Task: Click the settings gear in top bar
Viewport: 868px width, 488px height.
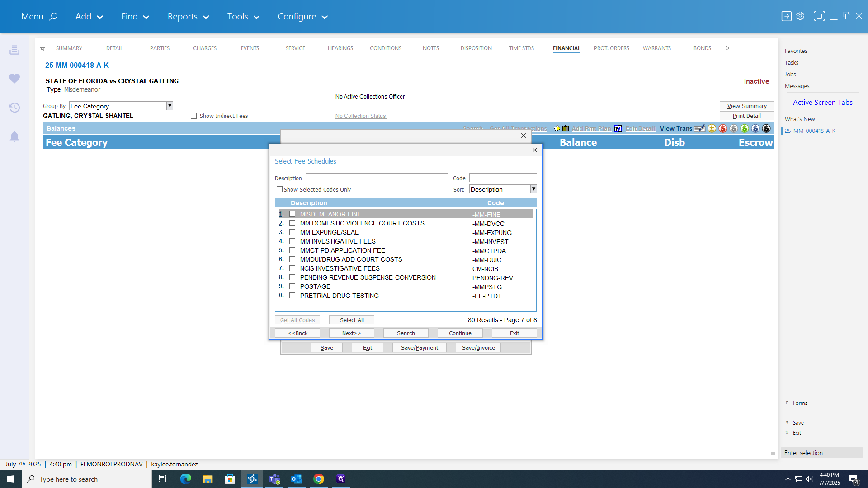Action: (800, 16)
